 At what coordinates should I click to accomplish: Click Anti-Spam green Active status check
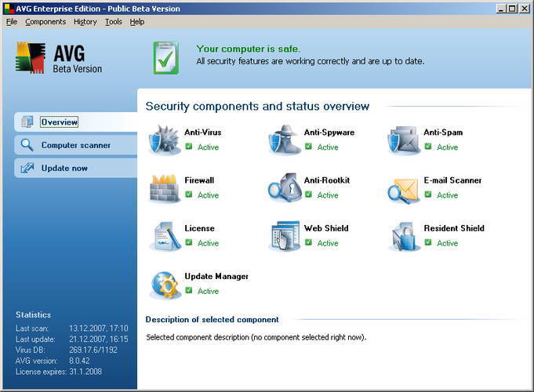(428, 147)
